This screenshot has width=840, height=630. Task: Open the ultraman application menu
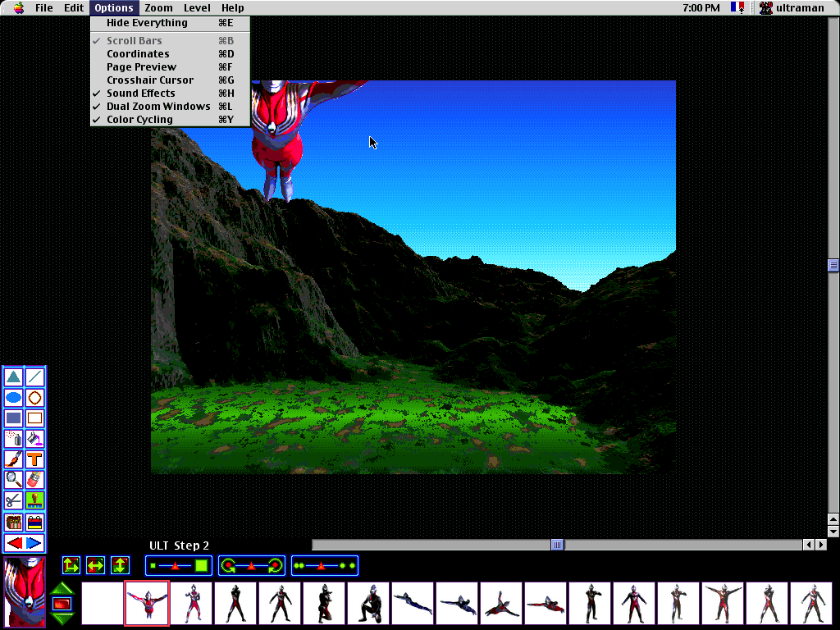click(792, 7)
